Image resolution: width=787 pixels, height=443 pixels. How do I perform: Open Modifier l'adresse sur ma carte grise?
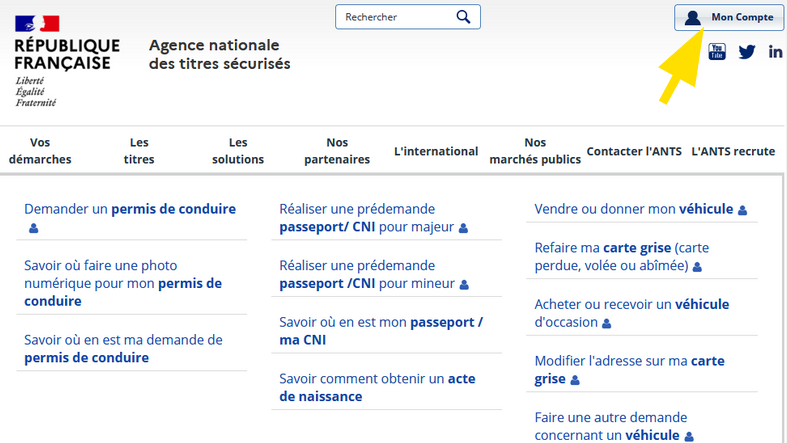(x=629, y=370)
